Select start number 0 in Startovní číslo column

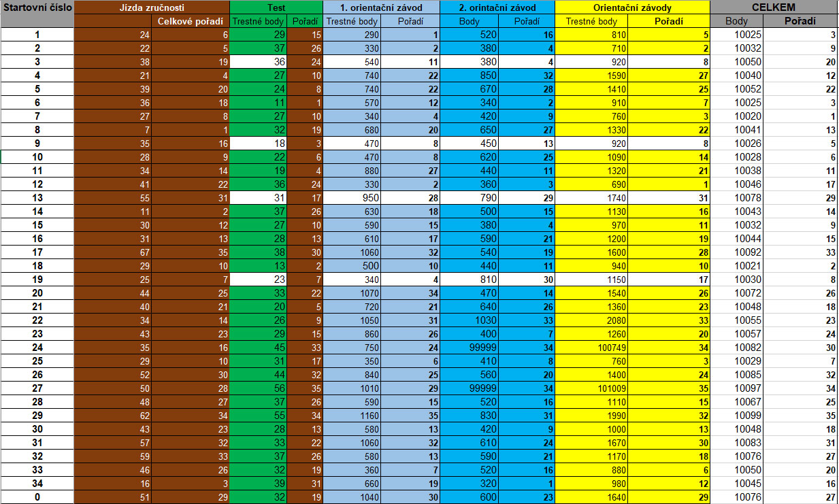(x=37, y=497)
